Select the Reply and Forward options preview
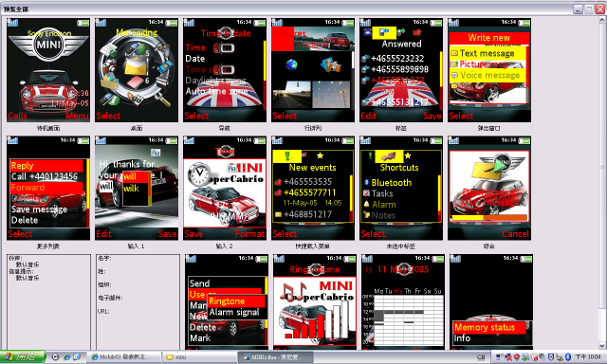Viewport: 607px width, 364px height. coord(48,188)
